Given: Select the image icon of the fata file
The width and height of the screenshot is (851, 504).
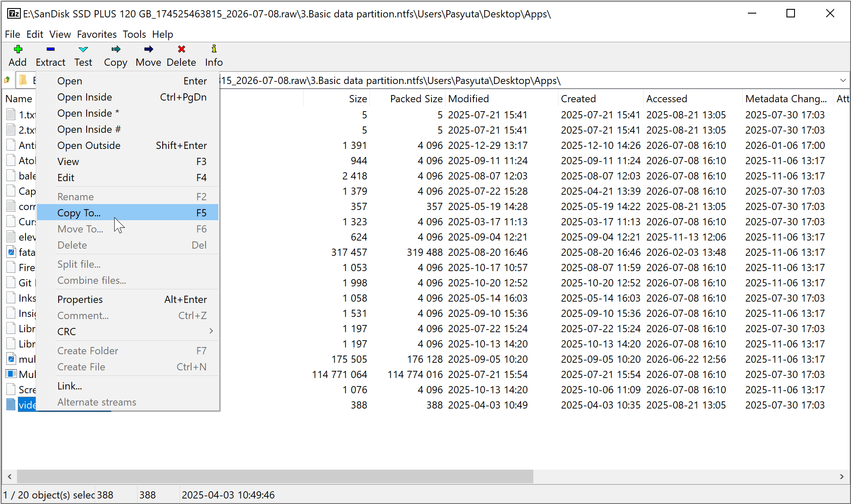Looking at the screenshot, I should pos(11,252).
